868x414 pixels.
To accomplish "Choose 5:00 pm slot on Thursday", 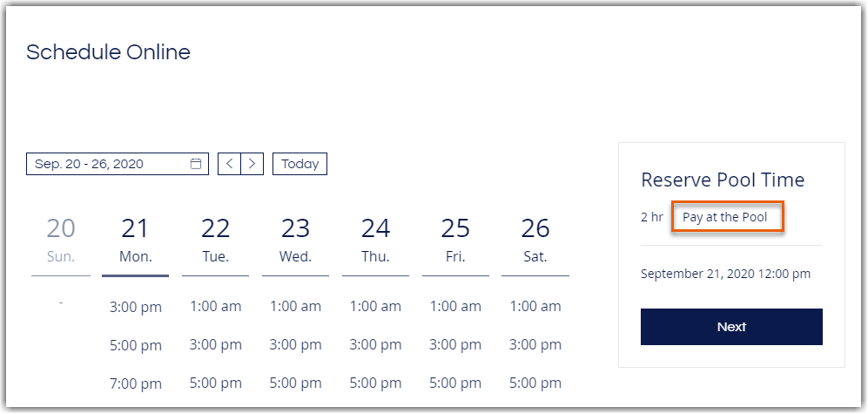I will tap(375, 383).
